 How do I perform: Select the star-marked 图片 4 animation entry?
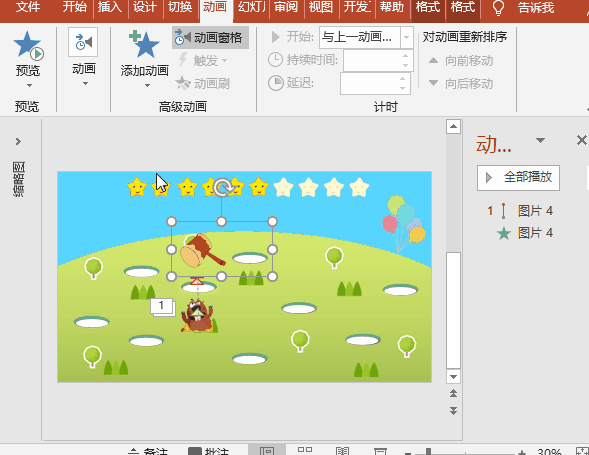pyautogui.click(x=525, y=233)
